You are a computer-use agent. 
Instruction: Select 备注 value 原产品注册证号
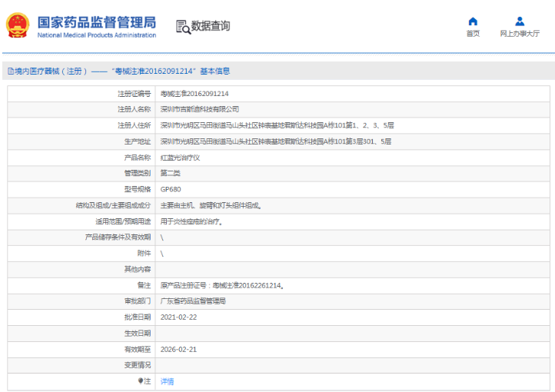222,285
